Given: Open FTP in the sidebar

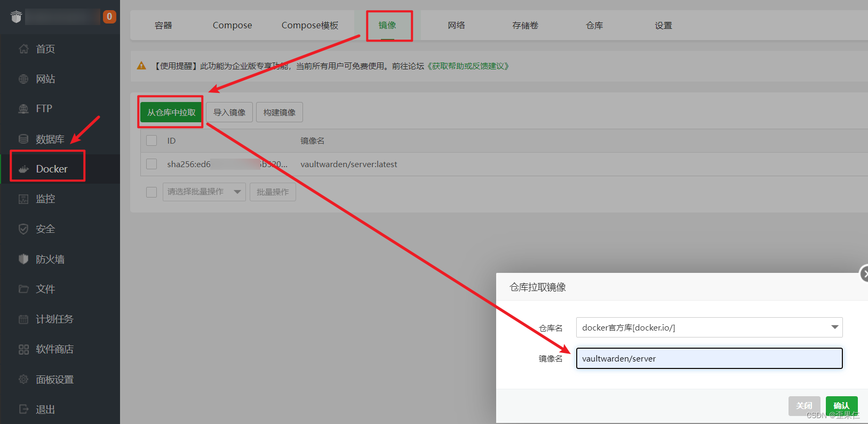Looking at the screenshot, I should 44,108.
